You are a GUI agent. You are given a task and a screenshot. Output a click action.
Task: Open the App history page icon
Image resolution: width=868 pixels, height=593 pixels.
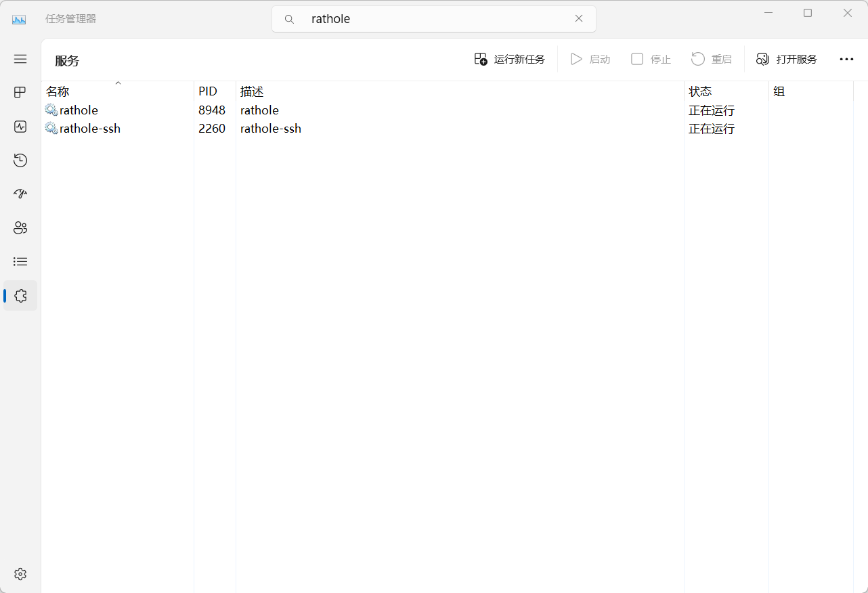pos(20,160)
